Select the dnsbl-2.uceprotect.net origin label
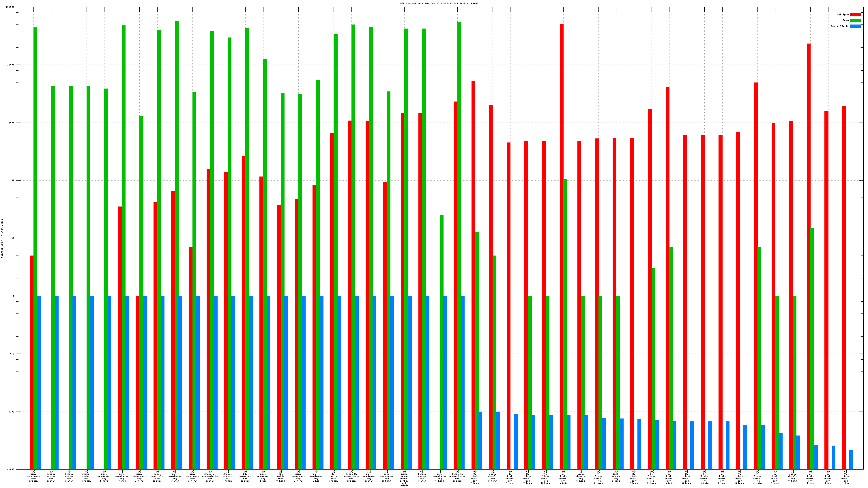Screen dimensions: 868x488 point(351,476)
